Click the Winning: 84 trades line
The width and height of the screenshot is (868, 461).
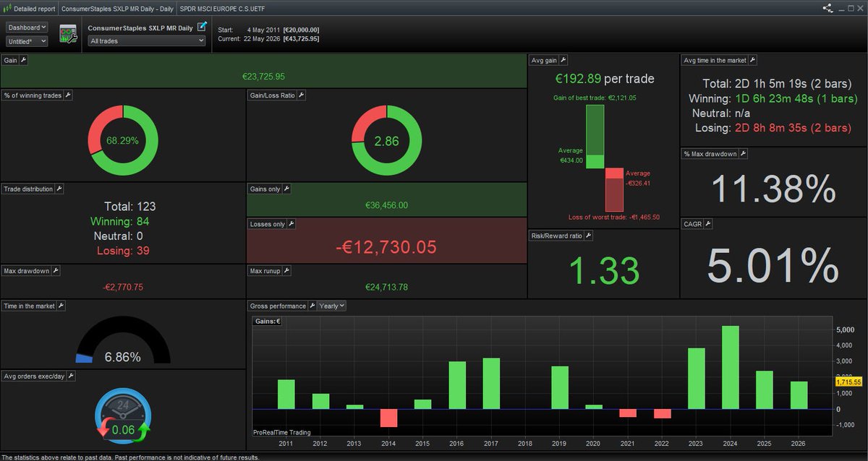120,221
